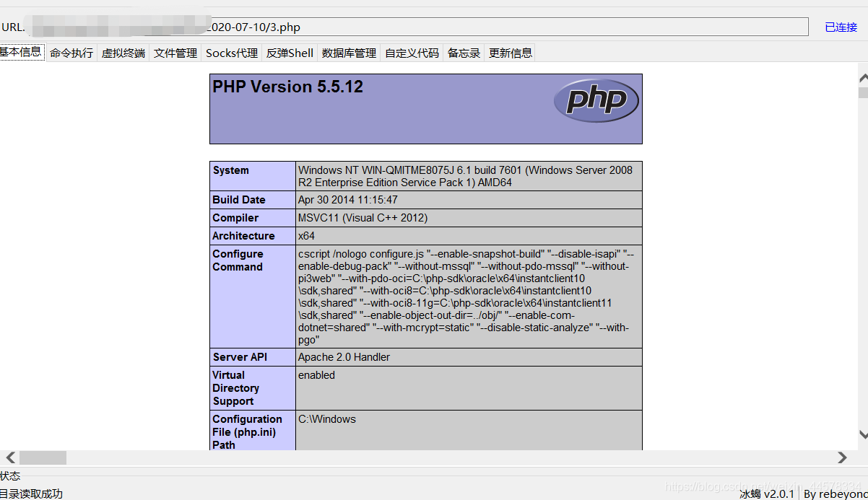868x500 pixels.
Task: Click the vertical scrollbar down arrow
Action: (863, 434)
